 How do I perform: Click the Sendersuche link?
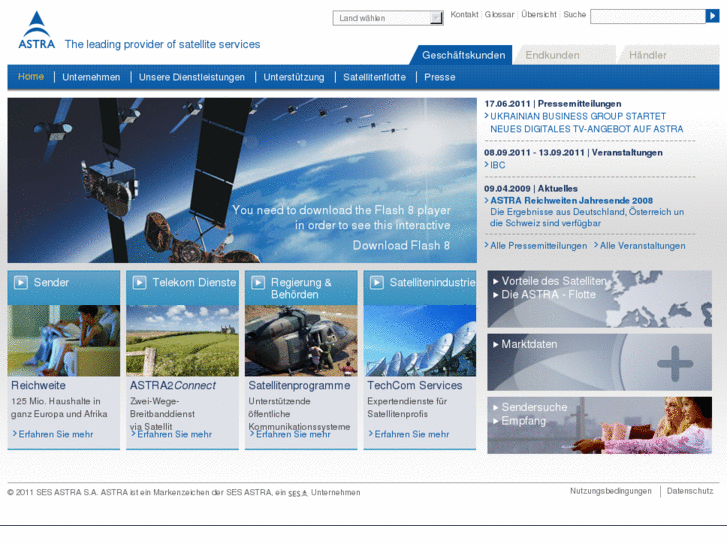point(534,407)
